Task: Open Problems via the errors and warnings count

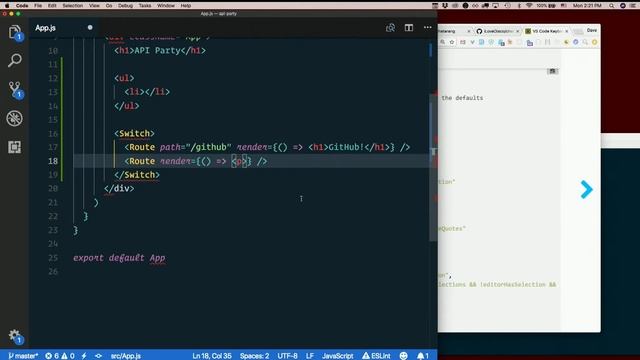Action: [x=60, y=356]
